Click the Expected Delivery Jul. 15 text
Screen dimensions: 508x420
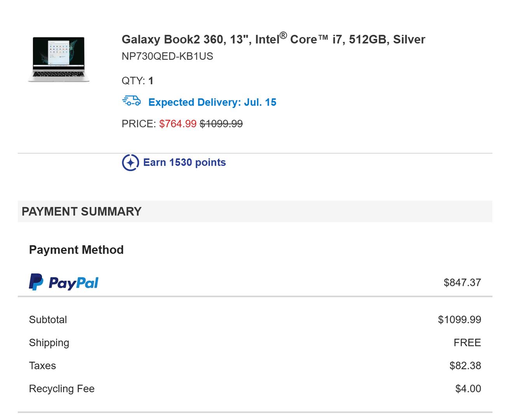coord(212,102)
